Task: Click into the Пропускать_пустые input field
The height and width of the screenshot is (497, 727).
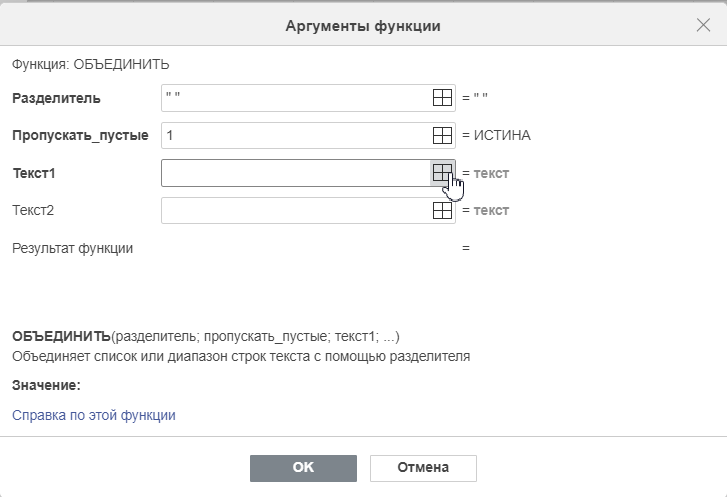Action: tap(297, 135)
